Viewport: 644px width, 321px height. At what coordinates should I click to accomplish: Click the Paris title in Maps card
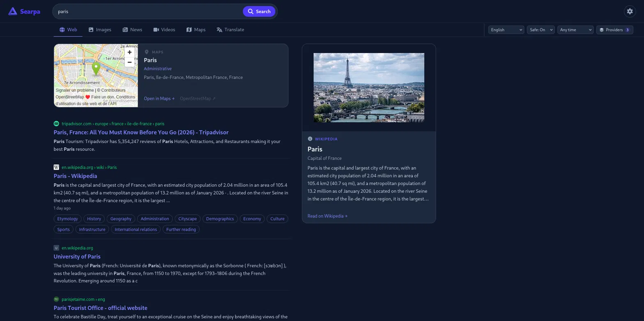(x=150, y=60)
